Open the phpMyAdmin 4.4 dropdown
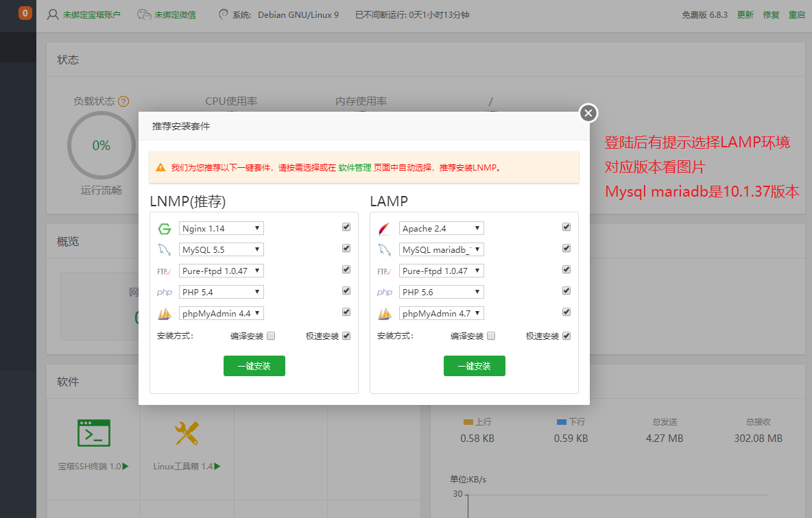Screen dimensions: 812x518 221,313
